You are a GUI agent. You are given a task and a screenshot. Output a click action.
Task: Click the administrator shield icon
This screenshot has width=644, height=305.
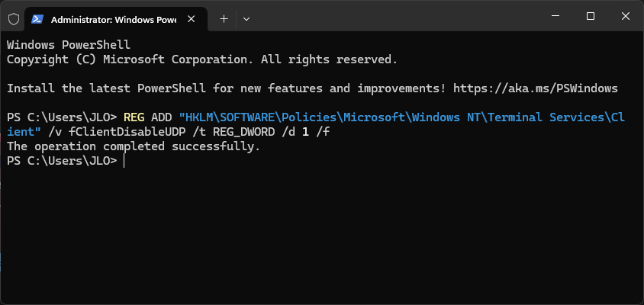(x=14, y=19)
